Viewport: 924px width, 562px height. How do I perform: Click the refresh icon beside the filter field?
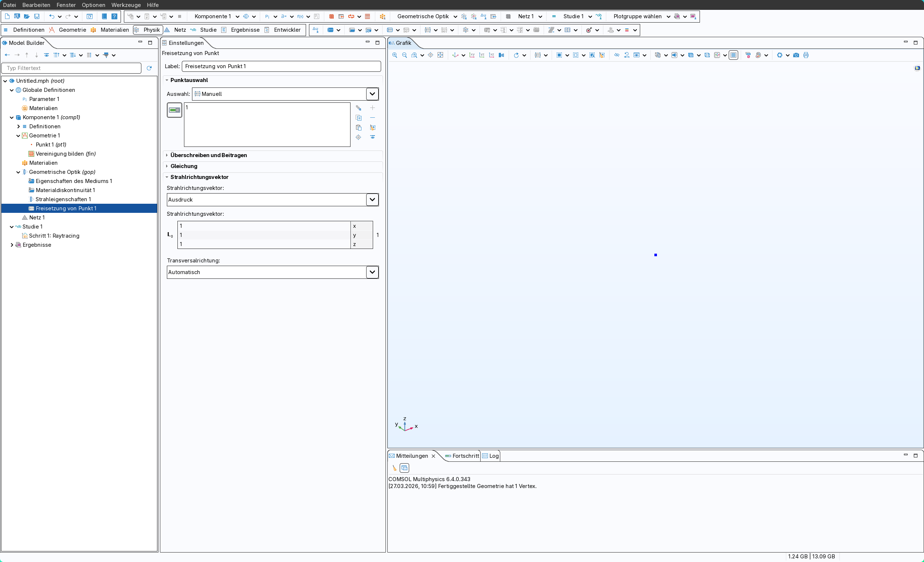pyautogui.click(x=149, y=68)
